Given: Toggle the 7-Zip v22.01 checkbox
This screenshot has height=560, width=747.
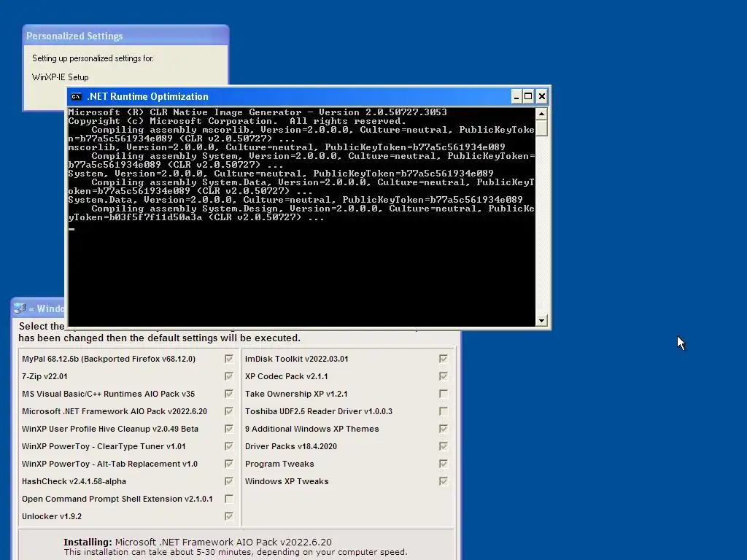Looking at the screenshot, I should pos(229,376).
